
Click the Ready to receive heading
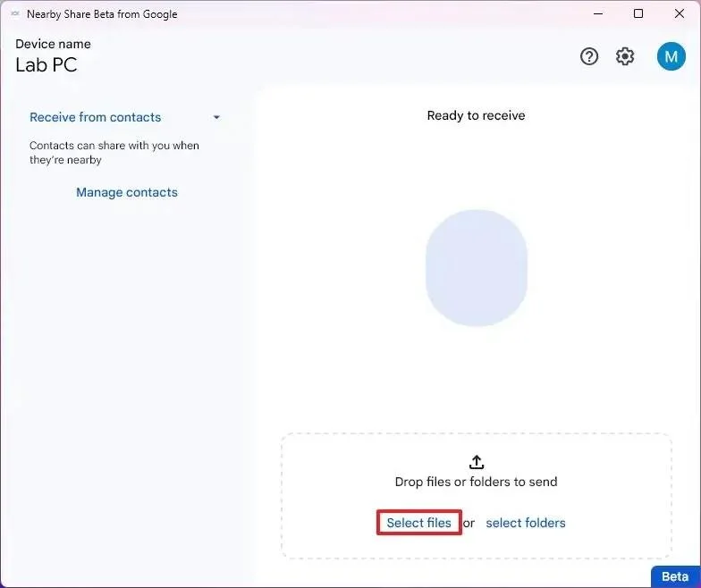(x=476, y=115)
